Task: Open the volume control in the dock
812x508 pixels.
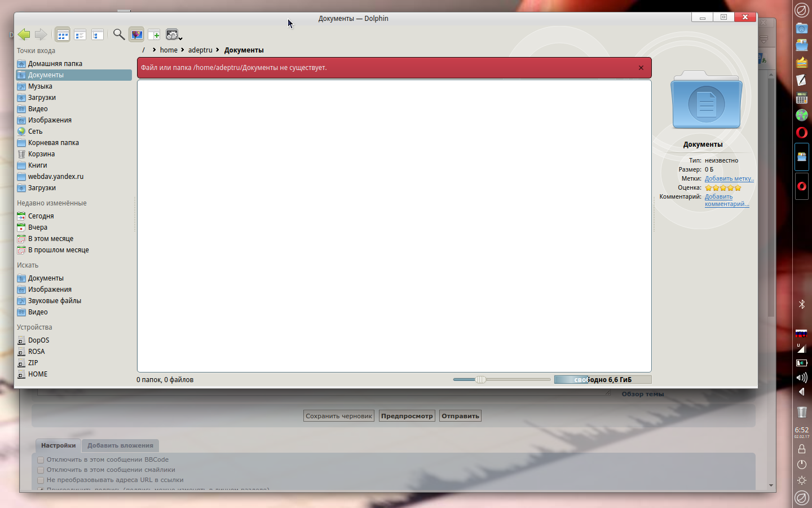Action: point(802,377)
